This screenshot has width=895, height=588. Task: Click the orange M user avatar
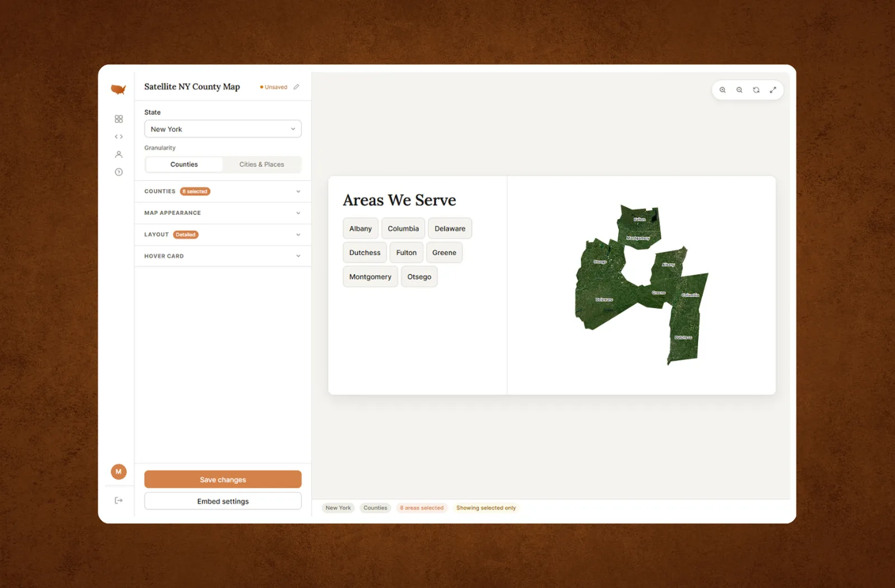pyautogui.click(x=119, y=472)
